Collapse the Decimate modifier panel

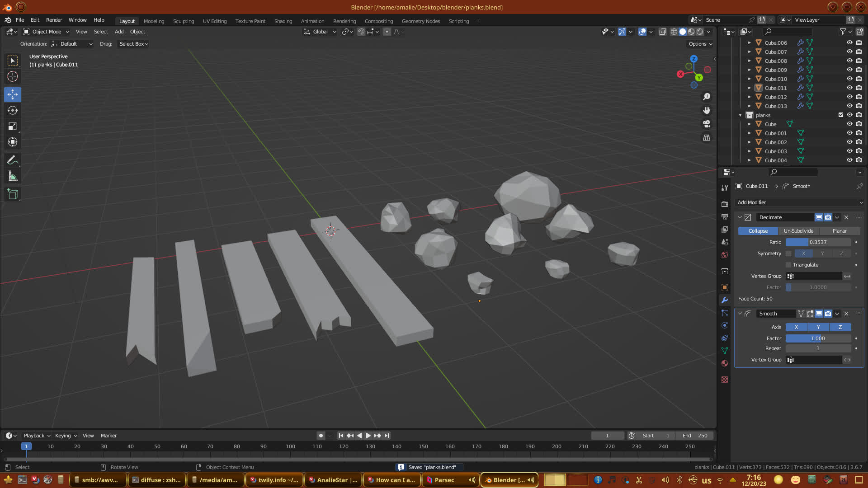pyautogui.click(x=740, y=217)
